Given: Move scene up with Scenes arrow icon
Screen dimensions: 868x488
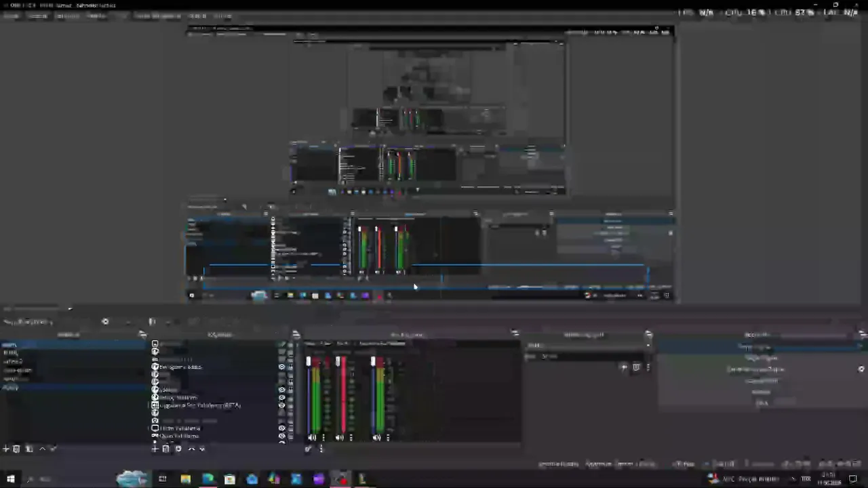Looking at the screenshot, I should click(x=42, y=449).
